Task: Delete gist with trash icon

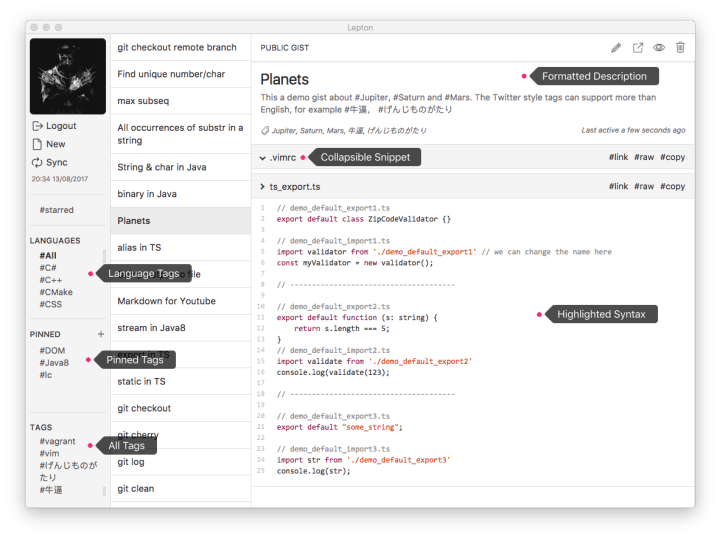Action: [680, 47]
